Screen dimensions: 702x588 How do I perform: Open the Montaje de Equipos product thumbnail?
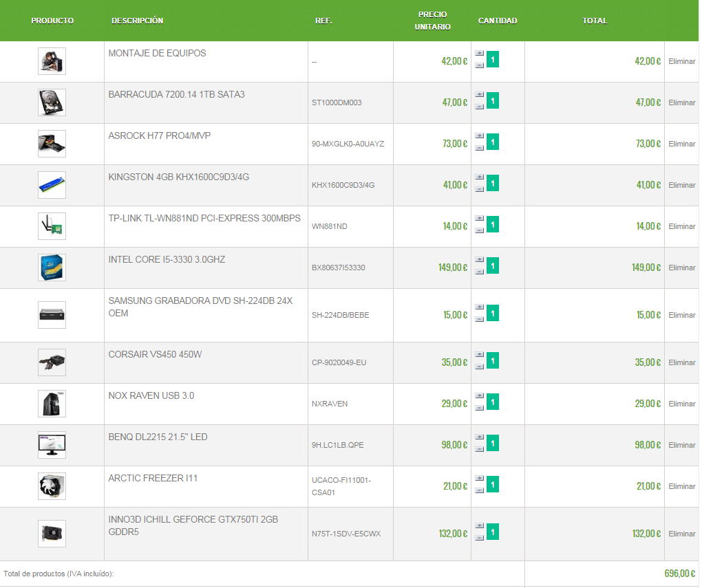coord(52,61)
